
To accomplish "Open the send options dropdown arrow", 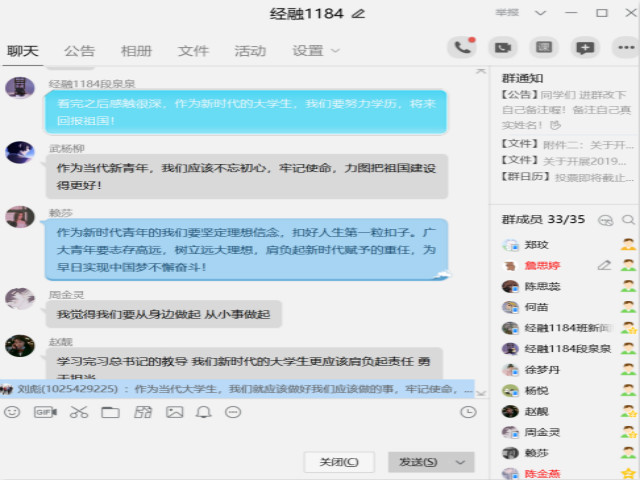I will click(x=460, y=462).
